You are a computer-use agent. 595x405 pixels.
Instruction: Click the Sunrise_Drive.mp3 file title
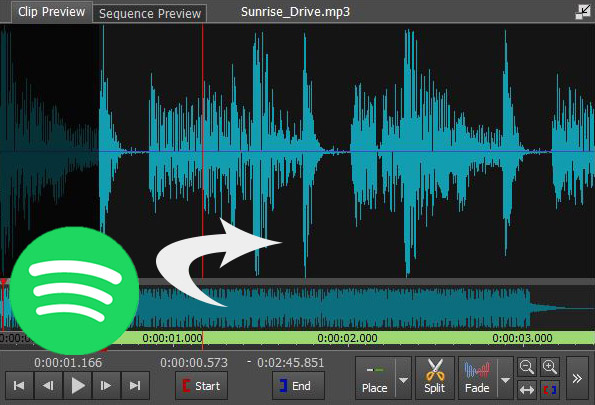click(x=295, y=12)
